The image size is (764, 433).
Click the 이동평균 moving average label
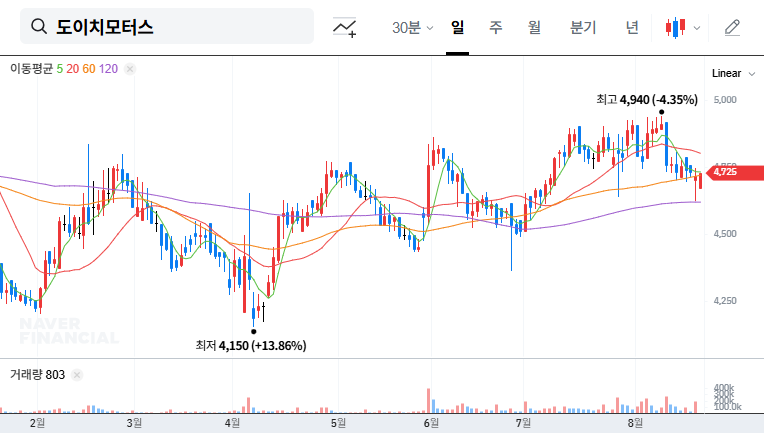pyautogui.click(x=31, y=69)
